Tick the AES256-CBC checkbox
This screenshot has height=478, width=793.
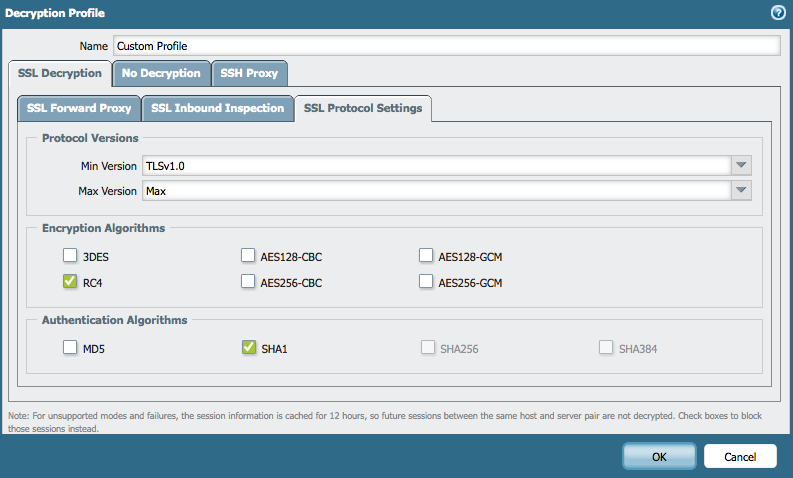[248, 282]
